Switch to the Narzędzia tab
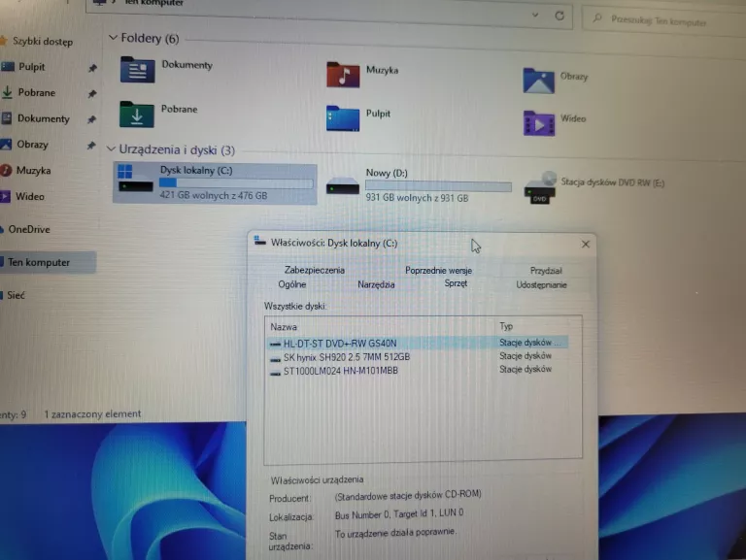Viewport: 746px width, 560px height. click(376, 284)
